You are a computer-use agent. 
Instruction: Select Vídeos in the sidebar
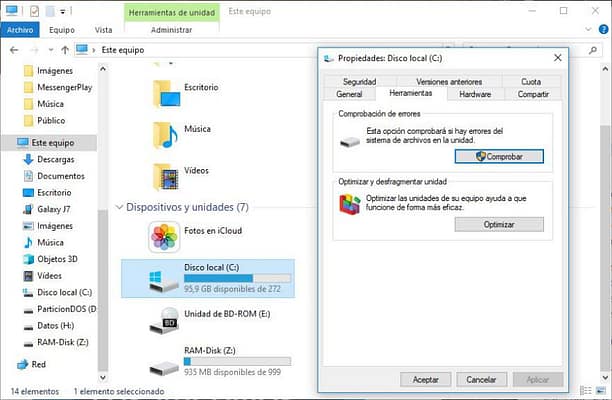pyautogui.click(x=43, y=276)
